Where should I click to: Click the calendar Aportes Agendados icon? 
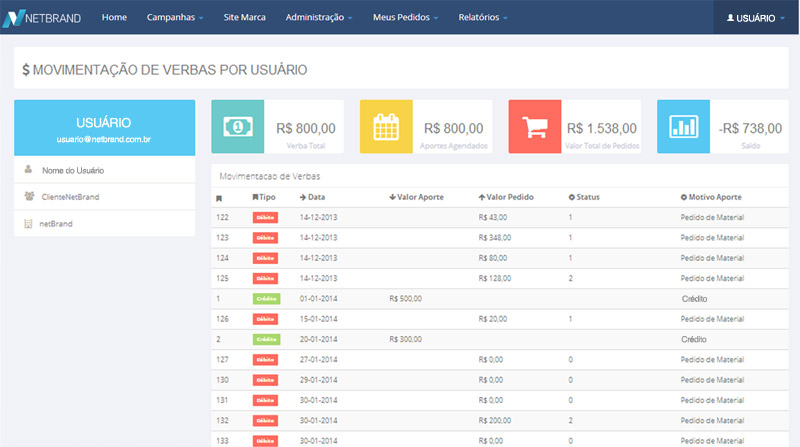[386, 127]
